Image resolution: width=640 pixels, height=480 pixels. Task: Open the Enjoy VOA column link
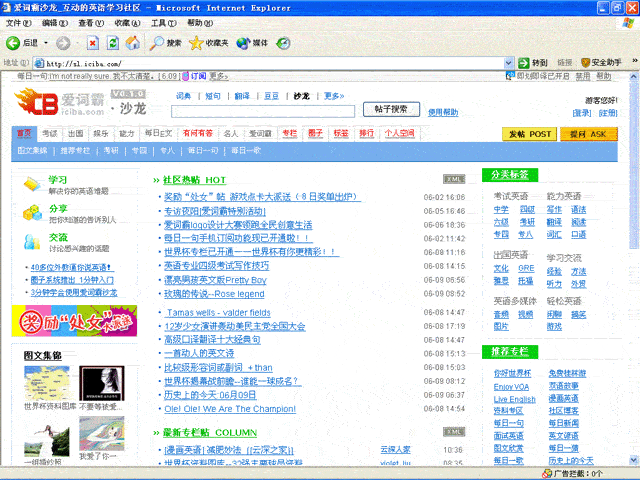tap(511, 387)
